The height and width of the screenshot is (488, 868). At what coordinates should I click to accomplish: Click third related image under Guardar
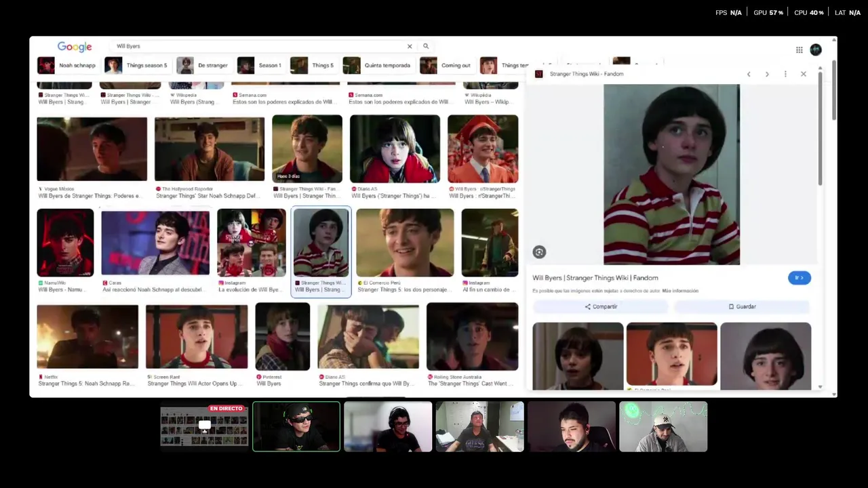(x=766, y=356)
